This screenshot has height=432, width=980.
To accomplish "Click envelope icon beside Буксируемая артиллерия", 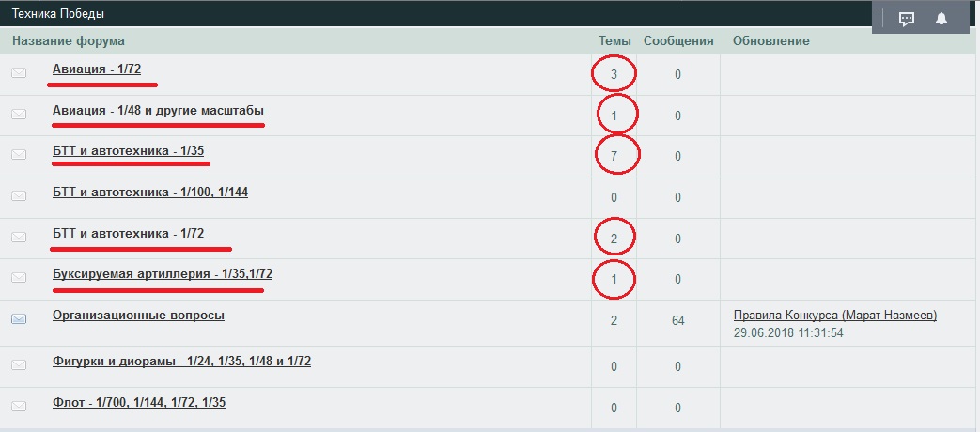I will (19, 278).
